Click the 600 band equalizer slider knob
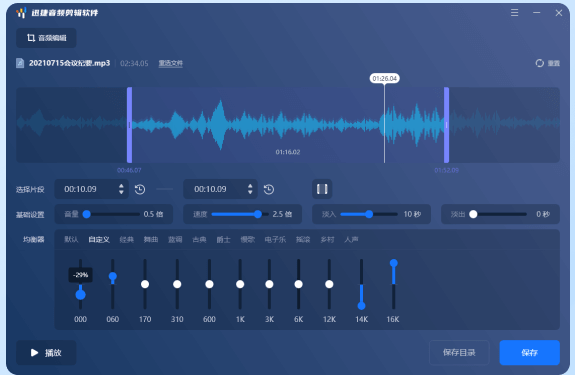The width and height of the screenshot is (575, 375). coord(209,284)
